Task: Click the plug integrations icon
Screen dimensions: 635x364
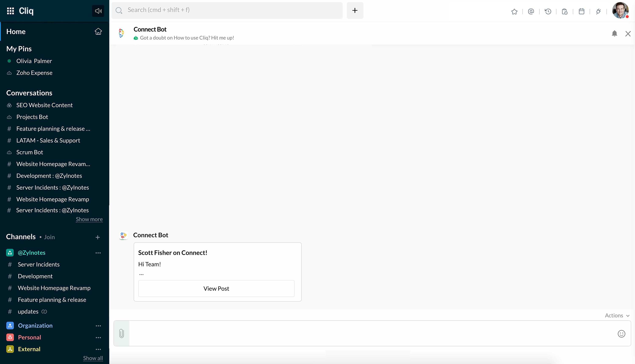Action: pos(598,11)
